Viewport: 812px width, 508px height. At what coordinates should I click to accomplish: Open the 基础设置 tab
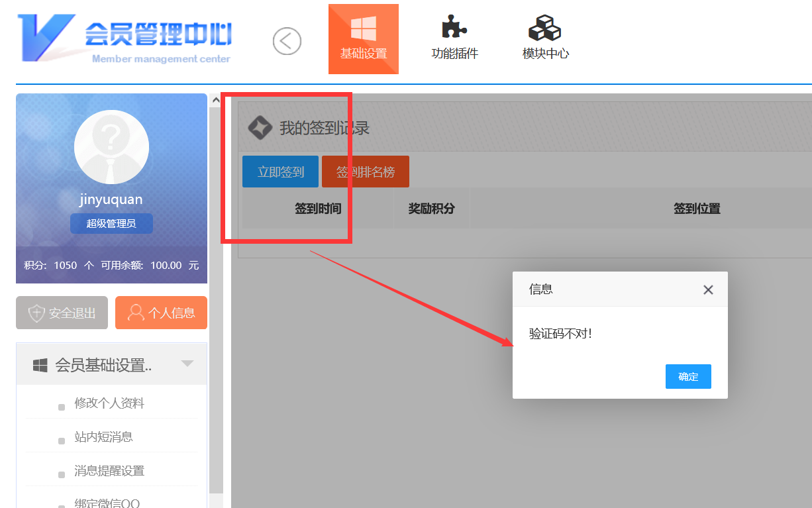(x=363, y=39)
